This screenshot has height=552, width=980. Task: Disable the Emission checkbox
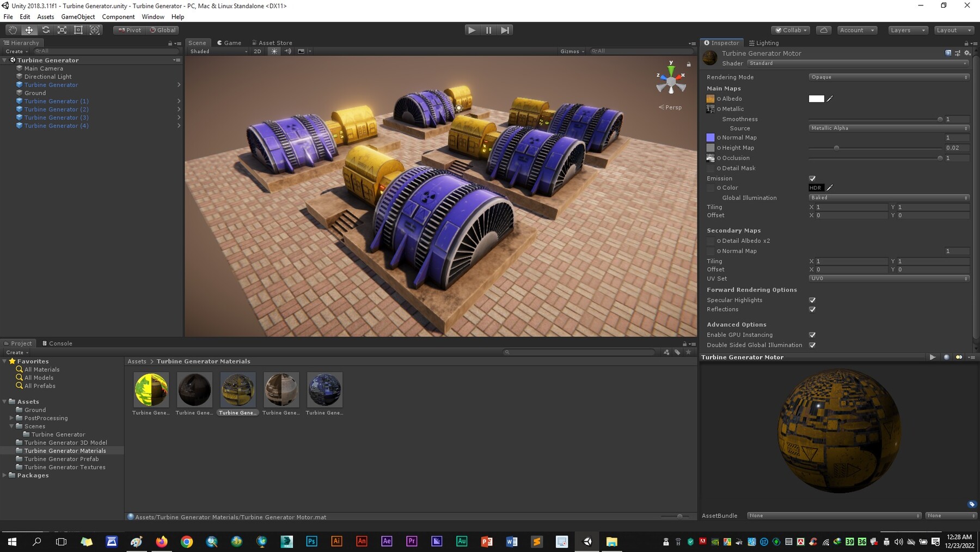pyautogui.click(x=812, y=178)
